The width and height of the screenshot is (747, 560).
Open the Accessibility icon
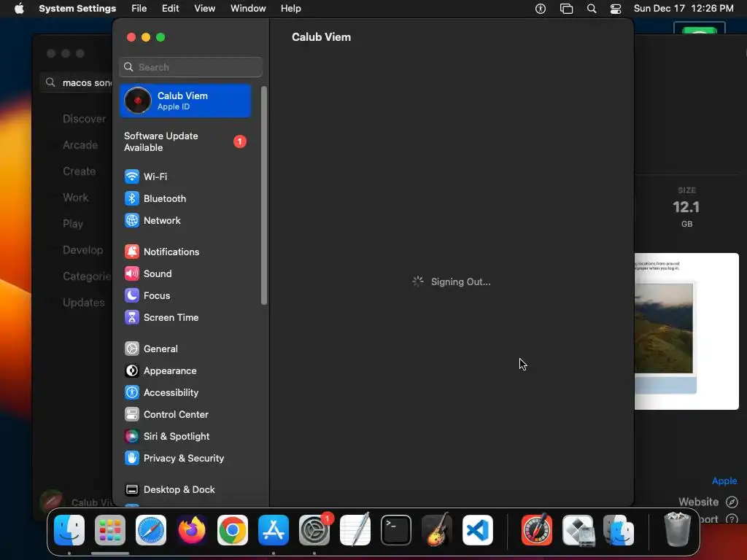pyautogui.click(x=131, y=392)
